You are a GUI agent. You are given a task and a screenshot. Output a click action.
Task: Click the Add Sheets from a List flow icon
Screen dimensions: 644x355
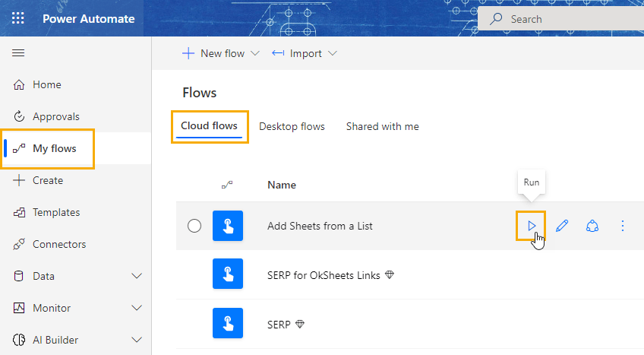coord(228,226)
